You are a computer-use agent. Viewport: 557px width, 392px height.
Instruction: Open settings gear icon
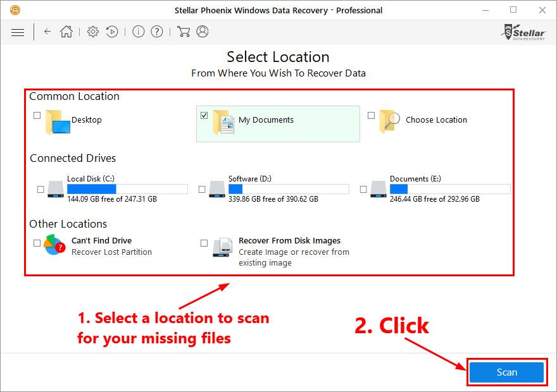pyautogui.click(x=93, y=32)
